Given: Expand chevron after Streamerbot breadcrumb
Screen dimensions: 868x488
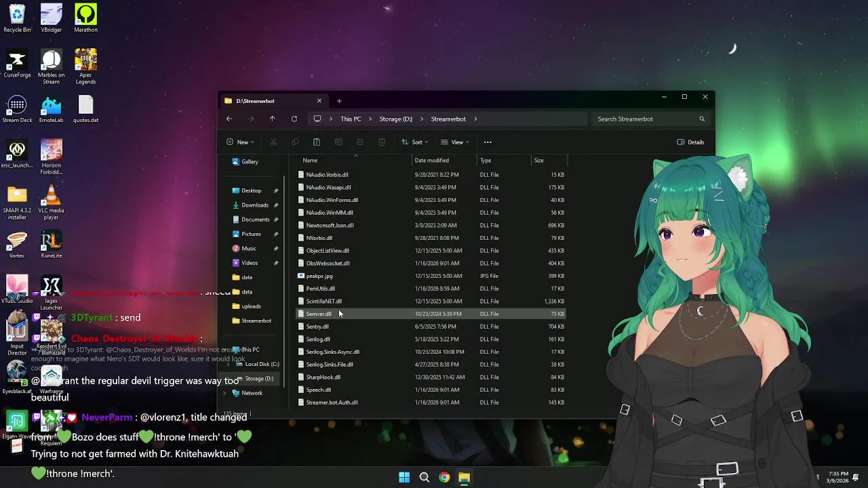Looking at the screenshot, I should coord(475,119).
